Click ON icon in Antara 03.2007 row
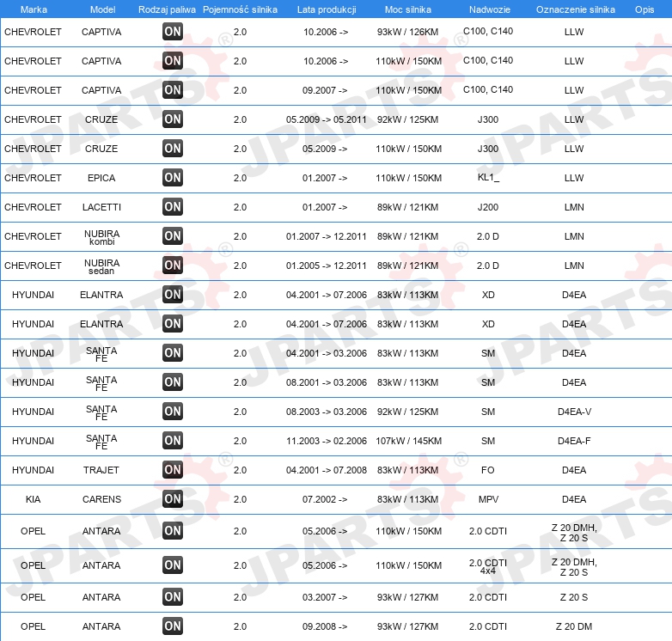The image size is (672, 641). 173,596
